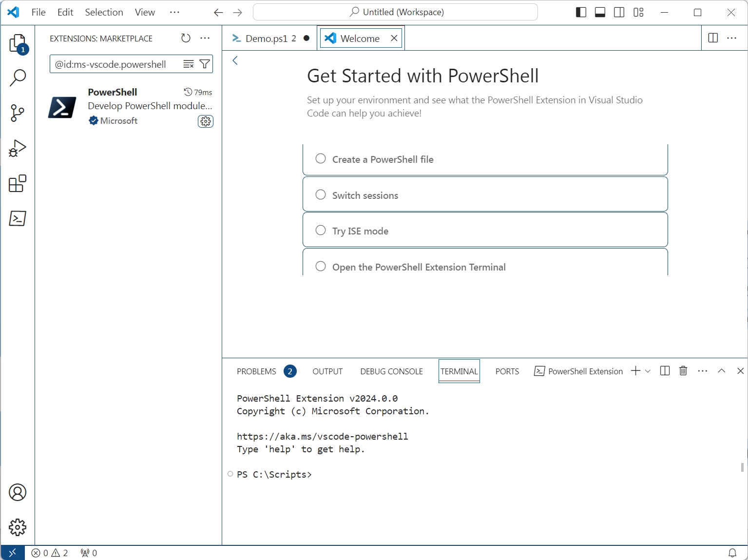This screenshot has height=560, width=748.
Task: Open More Actions menu in Extensions panel
Action: click(x=205, y=38)
